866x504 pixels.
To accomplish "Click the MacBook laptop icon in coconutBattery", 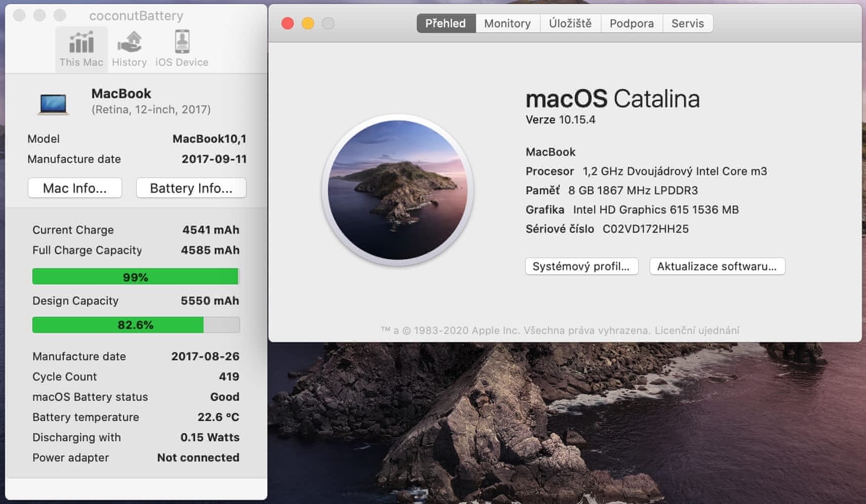I will point(53,104).
